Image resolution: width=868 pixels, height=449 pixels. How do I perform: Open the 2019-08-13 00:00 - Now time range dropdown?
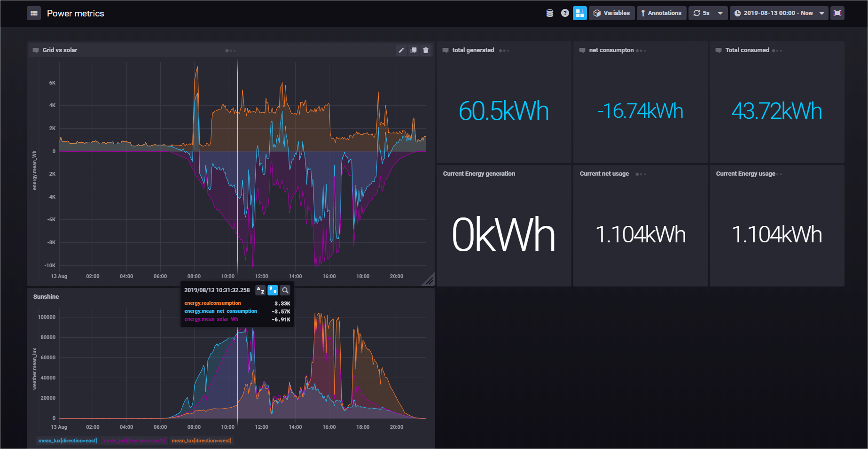779,13
